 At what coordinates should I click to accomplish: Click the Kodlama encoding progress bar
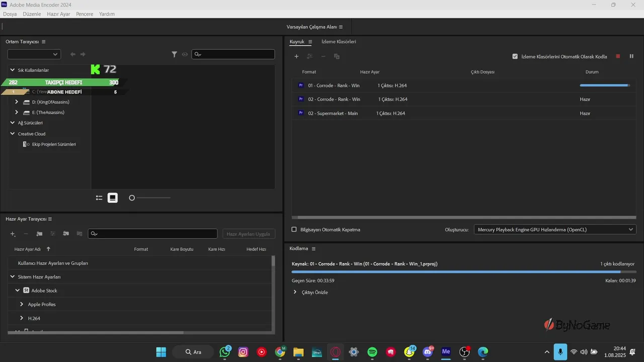[463, 272]
